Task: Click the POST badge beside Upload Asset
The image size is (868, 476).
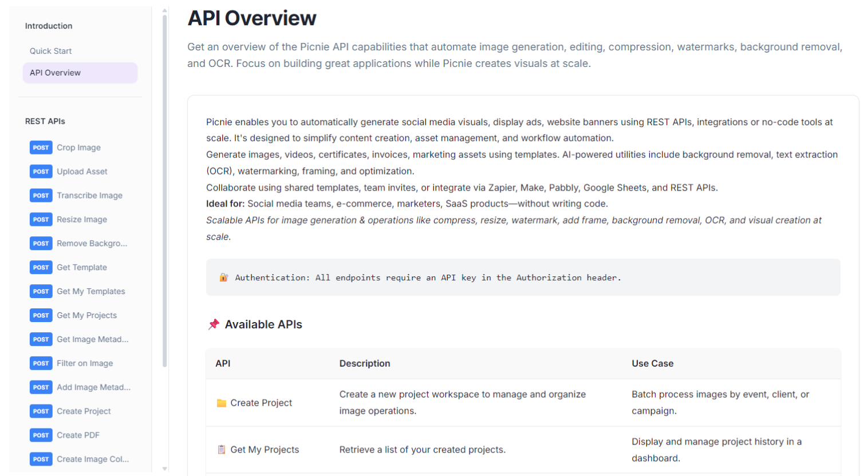Action: coord(41,172)
